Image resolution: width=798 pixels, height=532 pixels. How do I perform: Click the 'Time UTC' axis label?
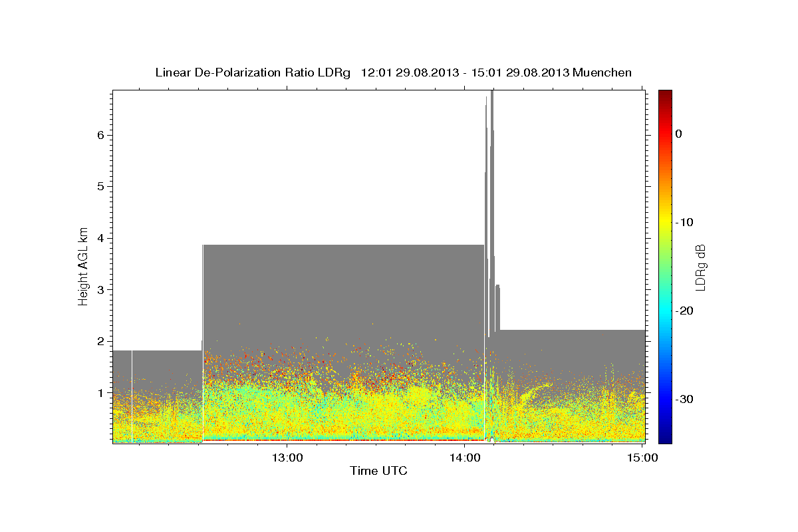[378, 471]
